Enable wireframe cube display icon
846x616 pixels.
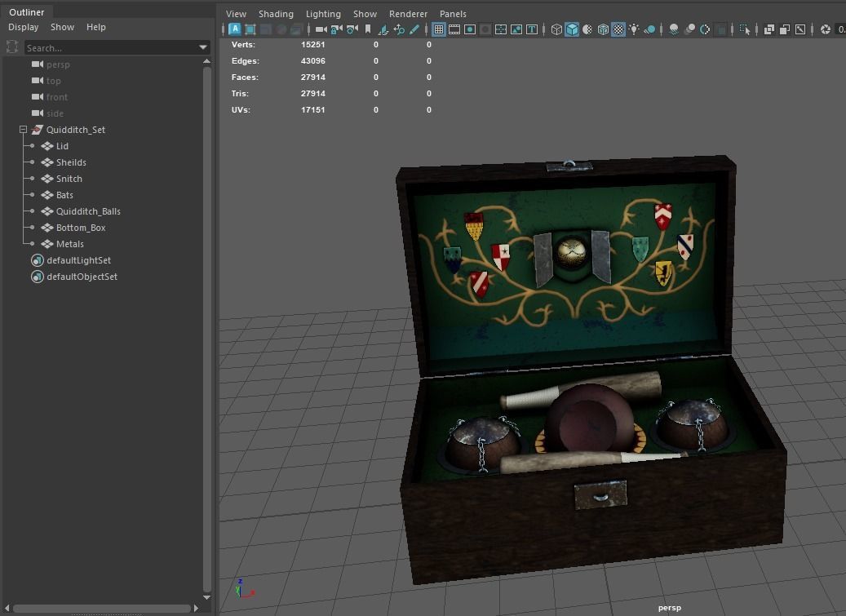click(557, 29)
